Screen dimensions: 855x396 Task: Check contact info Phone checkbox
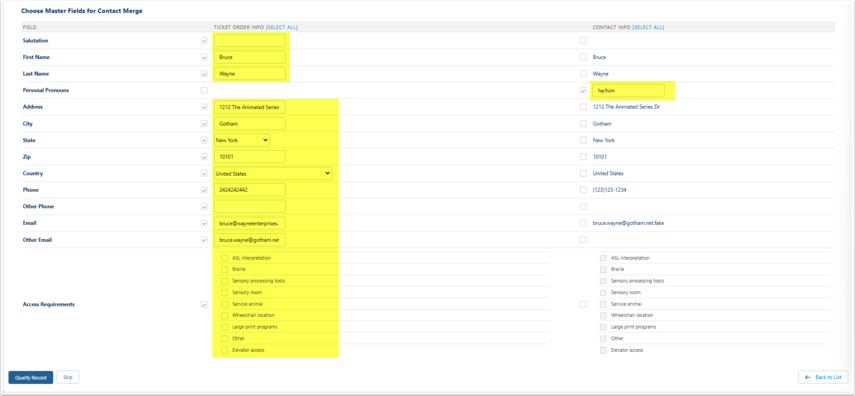pos(583,190)
